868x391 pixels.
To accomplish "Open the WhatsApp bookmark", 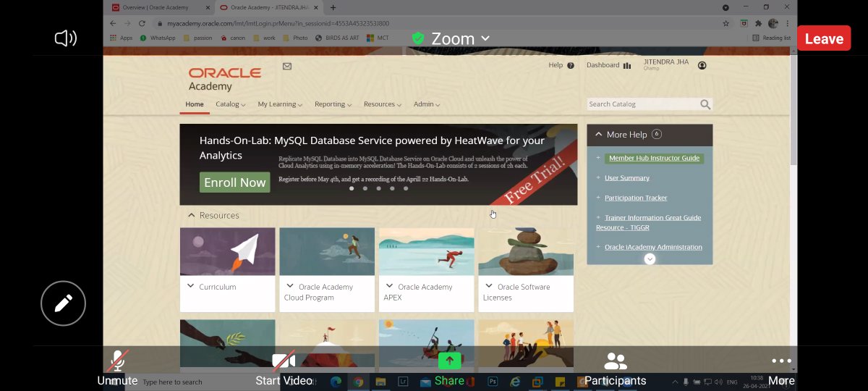I will pos(158,38).
